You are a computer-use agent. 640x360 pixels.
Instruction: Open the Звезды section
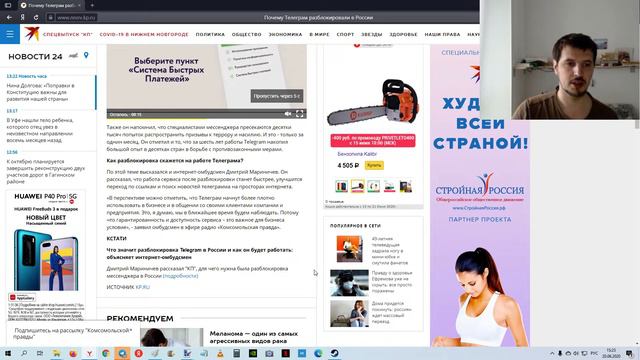click(x=371, y=35)
